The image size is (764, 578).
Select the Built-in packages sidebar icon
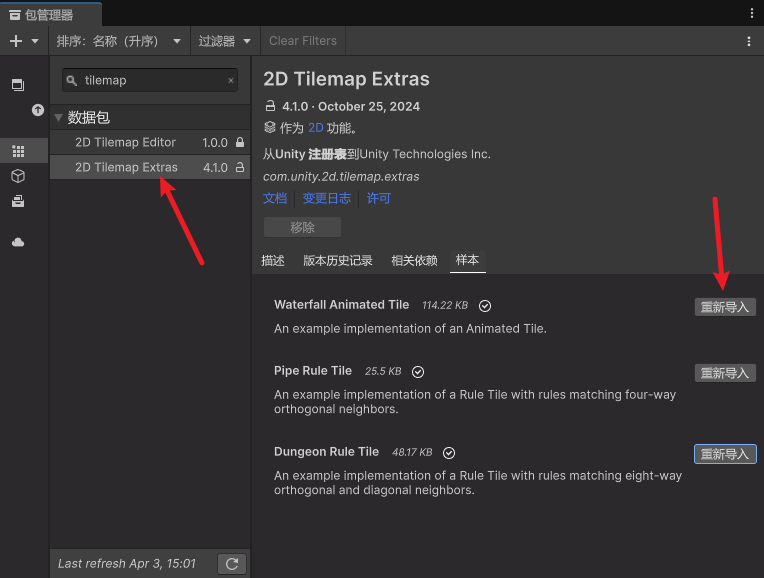coord(18,201)
